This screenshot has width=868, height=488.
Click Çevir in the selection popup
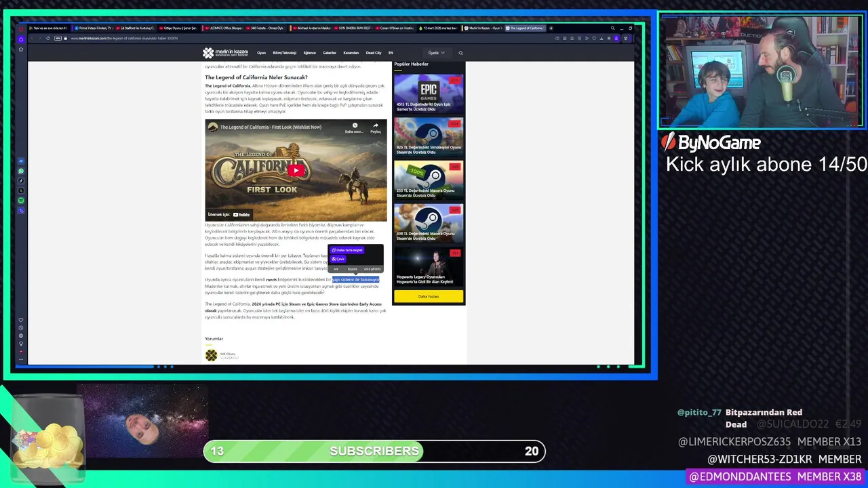(338, 259)
